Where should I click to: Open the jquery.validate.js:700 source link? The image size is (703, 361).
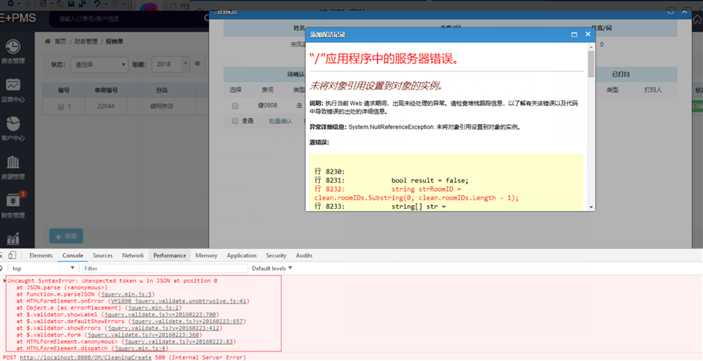coord(160,314)
